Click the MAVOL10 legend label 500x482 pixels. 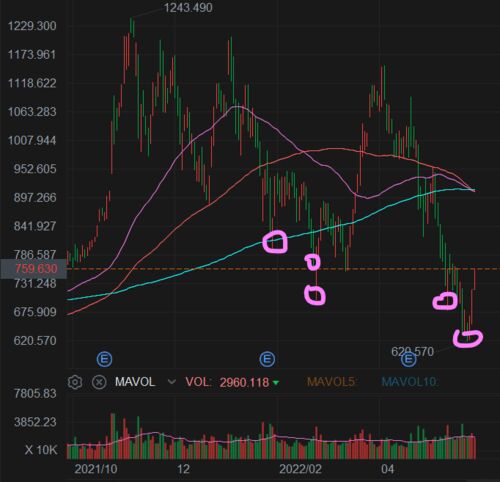[x=410, y=382]
